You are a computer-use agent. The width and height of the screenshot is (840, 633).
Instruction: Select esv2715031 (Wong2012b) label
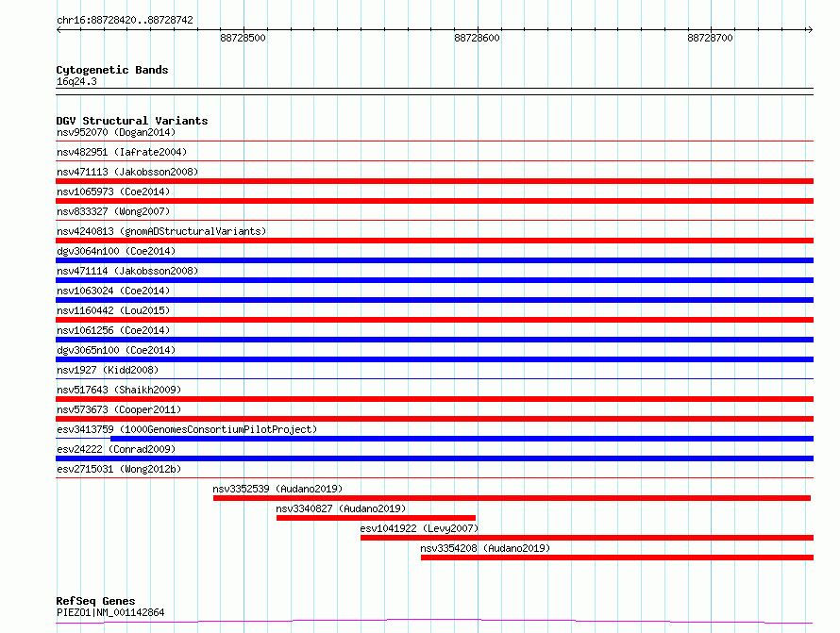click(x=119, y=469)
